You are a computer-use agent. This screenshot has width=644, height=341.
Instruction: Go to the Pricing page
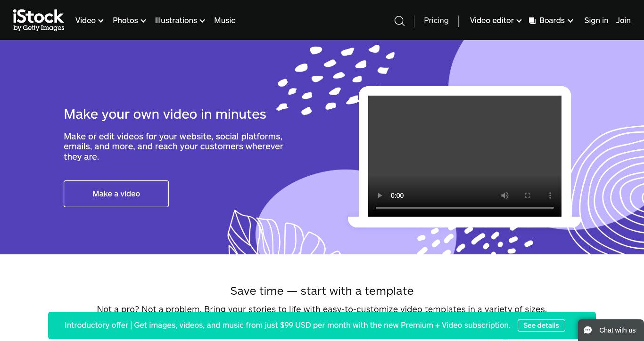pos(436,21)
